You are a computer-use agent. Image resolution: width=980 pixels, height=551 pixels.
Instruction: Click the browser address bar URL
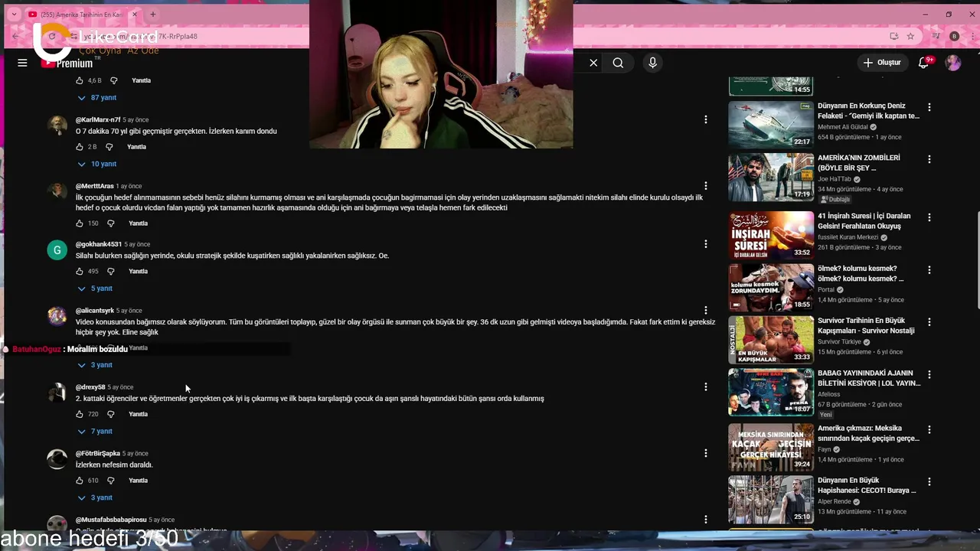pos(140,36)
